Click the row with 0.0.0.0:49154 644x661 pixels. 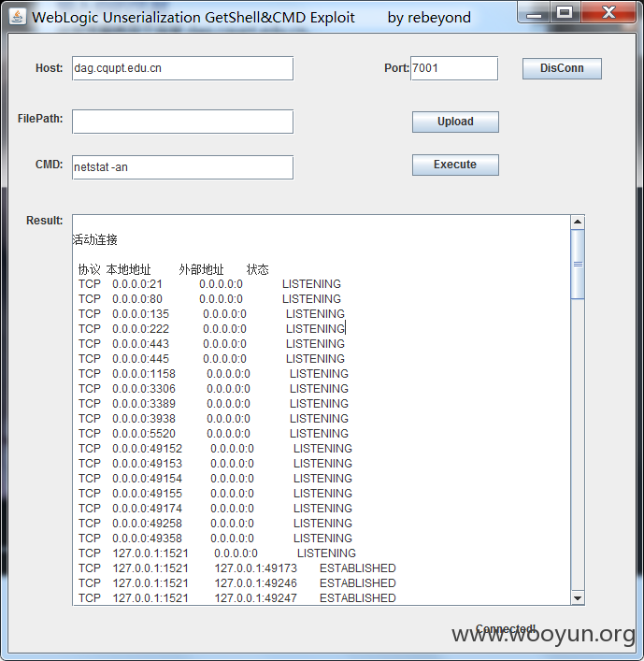(215, 479)
